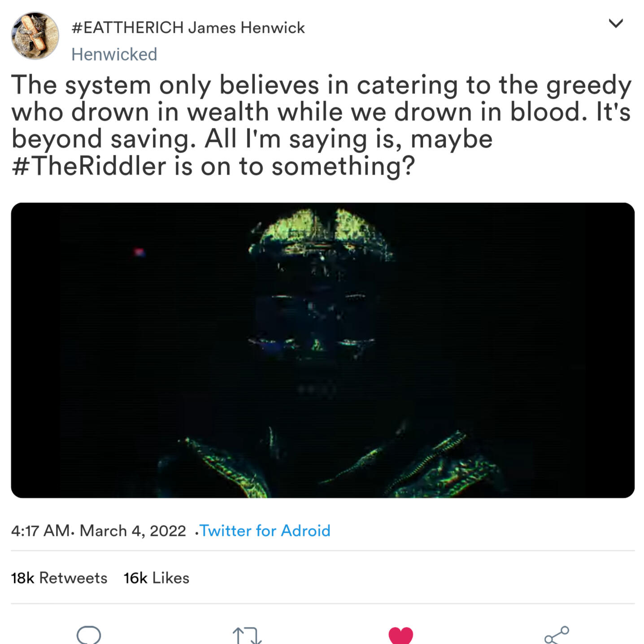Viewport: 644px width, 644px height.
Task: Open the author's profile avatar
Action: [35, 36]
